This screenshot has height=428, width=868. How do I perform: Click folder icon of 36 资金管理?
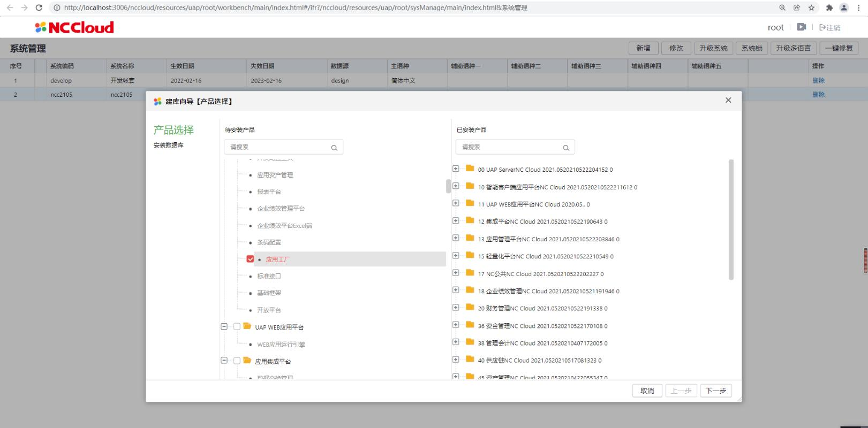click(470, 325)
